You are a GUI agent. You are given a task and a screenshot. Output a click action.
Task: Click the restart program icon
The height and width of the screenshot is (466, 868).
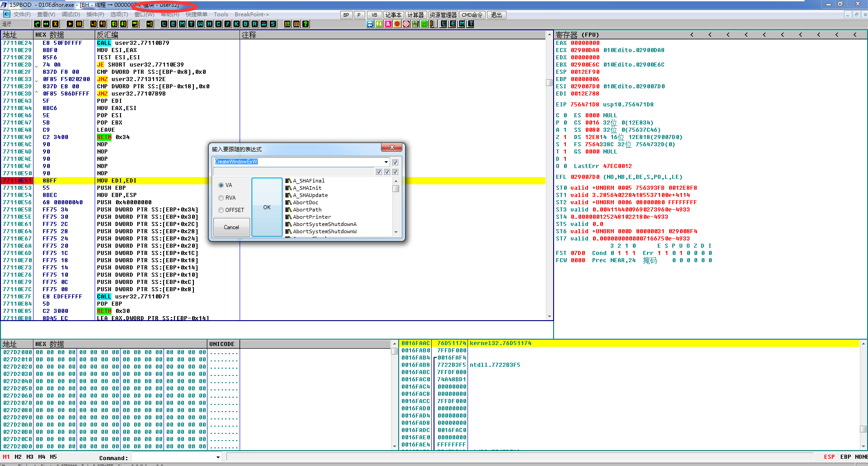pyautogui.click(x=46, y=24)
